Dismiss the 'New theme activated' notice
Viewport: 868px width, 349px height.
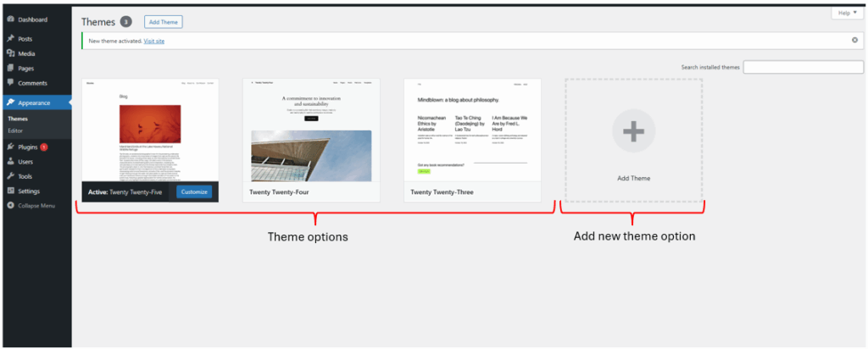click(x=854, y=41)
